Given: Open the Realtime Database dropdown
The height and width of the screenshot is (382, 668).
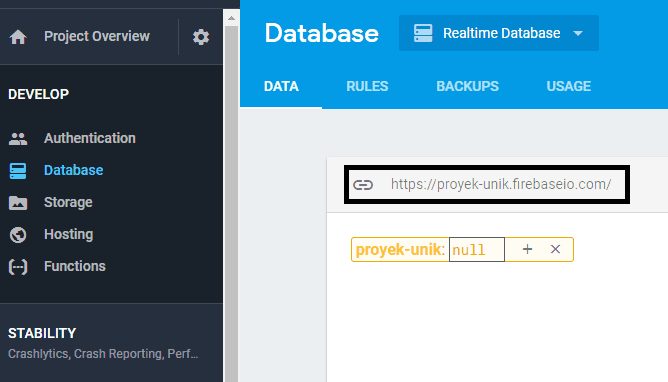Looking at the screenshot, I should (498, 33).
